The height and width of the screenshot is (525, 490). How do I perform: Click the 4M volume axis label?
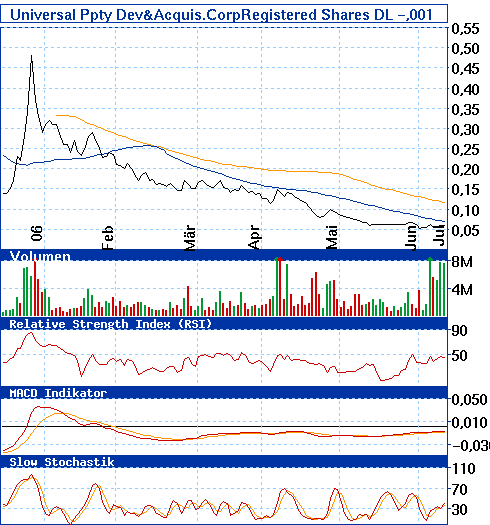(462, 290)
